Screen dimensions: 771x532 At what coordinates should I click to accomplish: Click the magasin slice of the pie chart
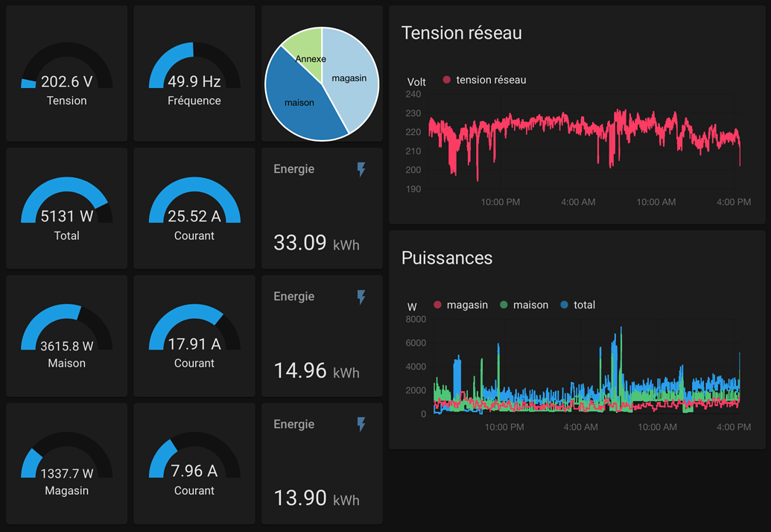(x=349, y=78)
